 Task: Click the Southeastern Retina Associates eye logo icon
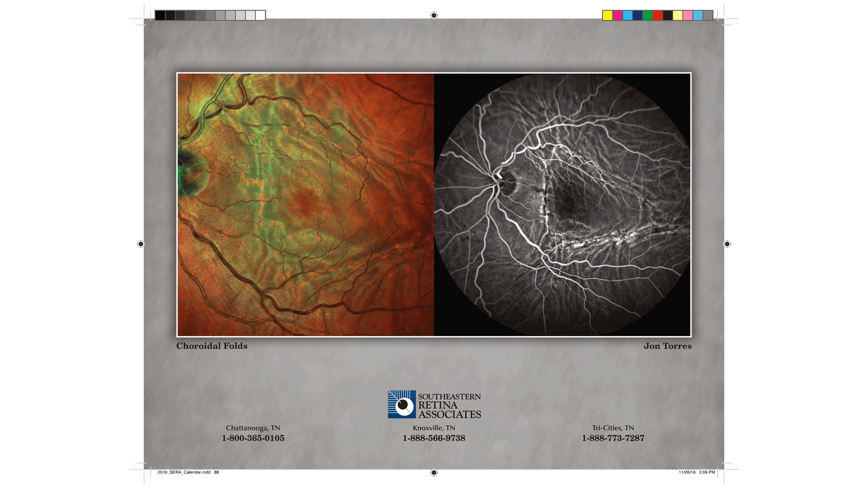(401, 404)
